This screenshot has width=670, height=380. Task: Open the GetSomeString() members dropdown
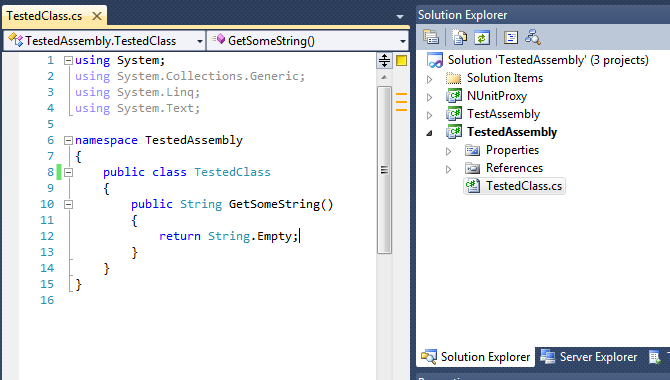403,41
